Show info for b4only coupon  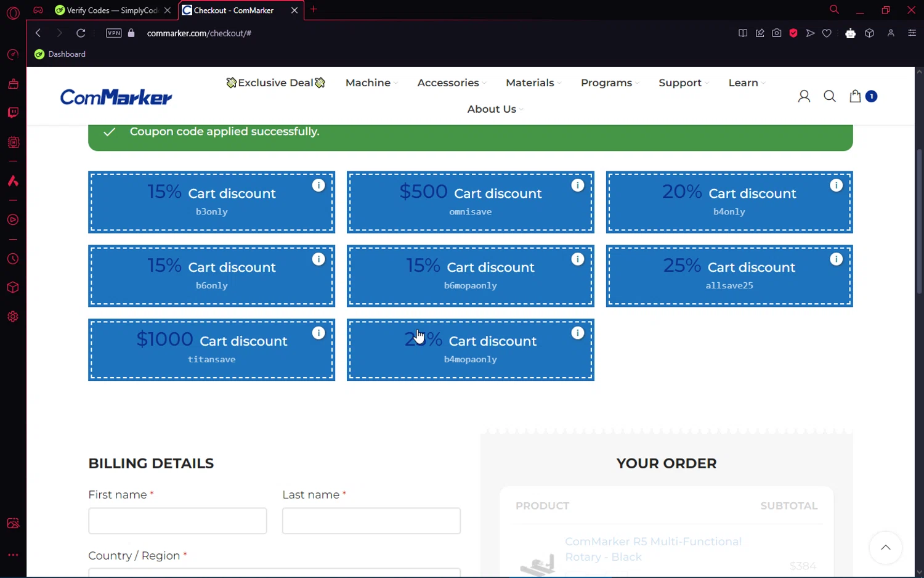point(837,185)
